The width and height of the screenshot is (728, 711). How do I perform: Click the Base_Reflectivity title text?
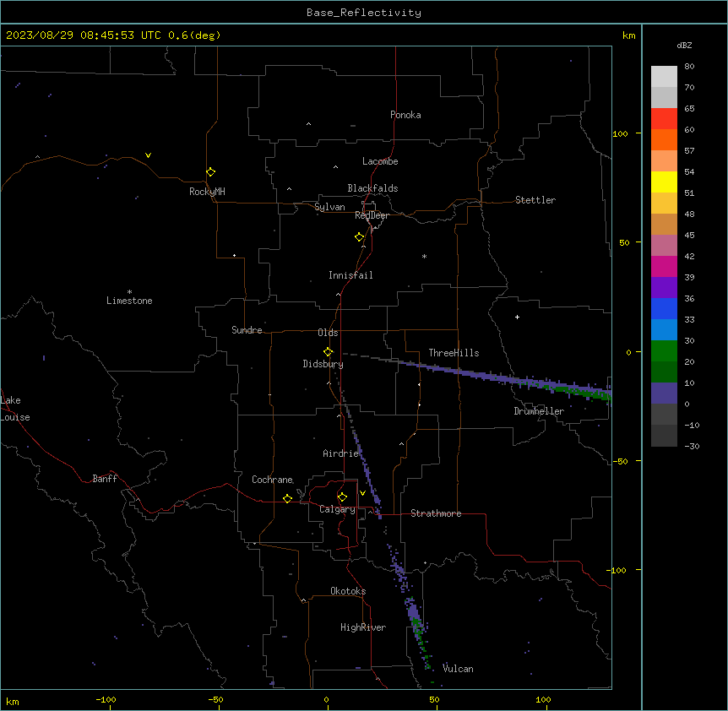coord(364,13)
